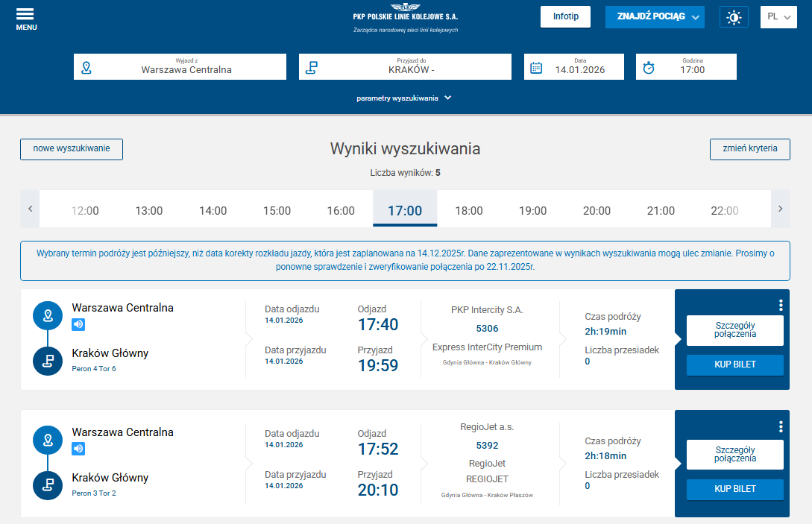Open the PL language dropdown
The image size is (812, 524).
(778, 17)
